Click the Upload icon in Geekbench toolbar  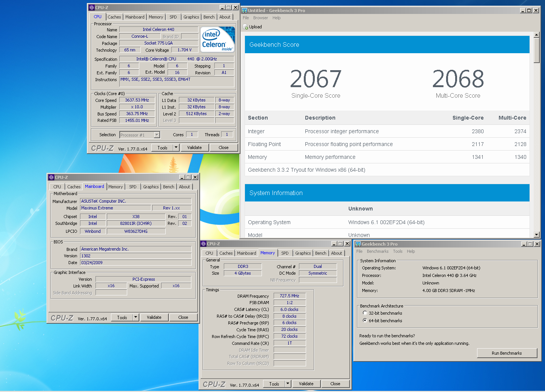coord(246,27)
